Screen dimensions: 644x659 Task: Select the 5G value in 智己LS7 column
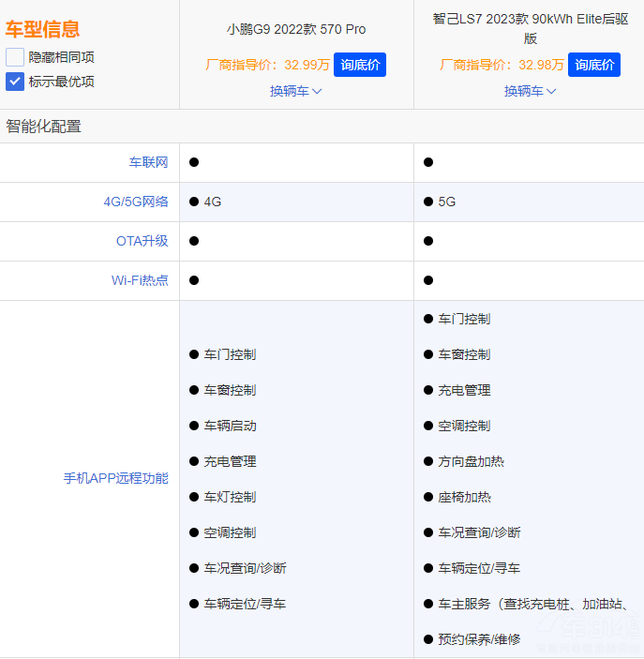pos(446,202)
